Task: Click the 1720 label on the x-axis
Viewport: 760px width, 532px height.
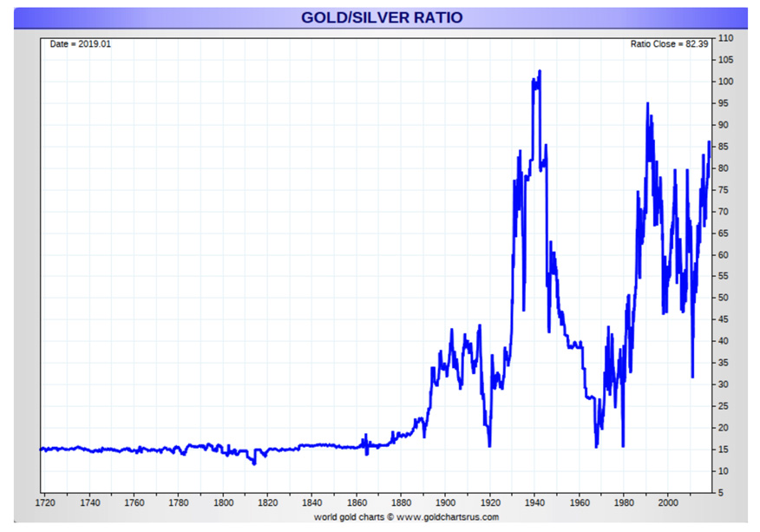Action: pyautogui.click(x=44, y=502)
